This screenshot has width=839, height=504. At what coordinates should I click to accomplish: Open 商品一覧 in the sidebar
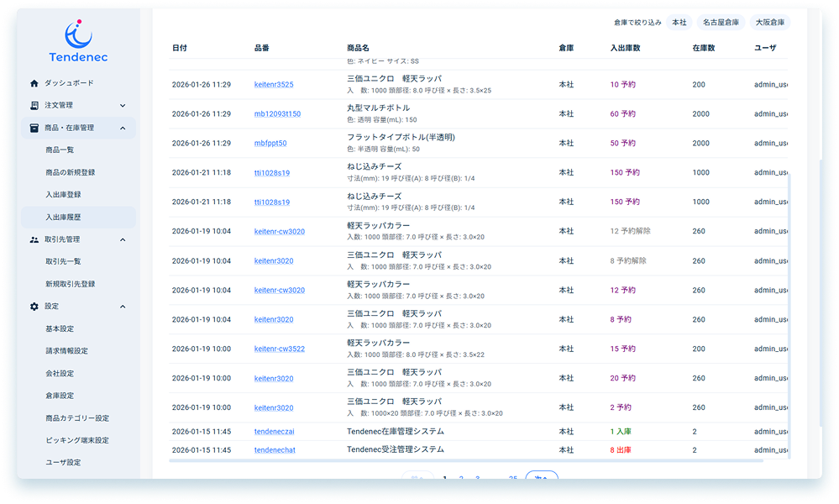click(x=60, y=150)
